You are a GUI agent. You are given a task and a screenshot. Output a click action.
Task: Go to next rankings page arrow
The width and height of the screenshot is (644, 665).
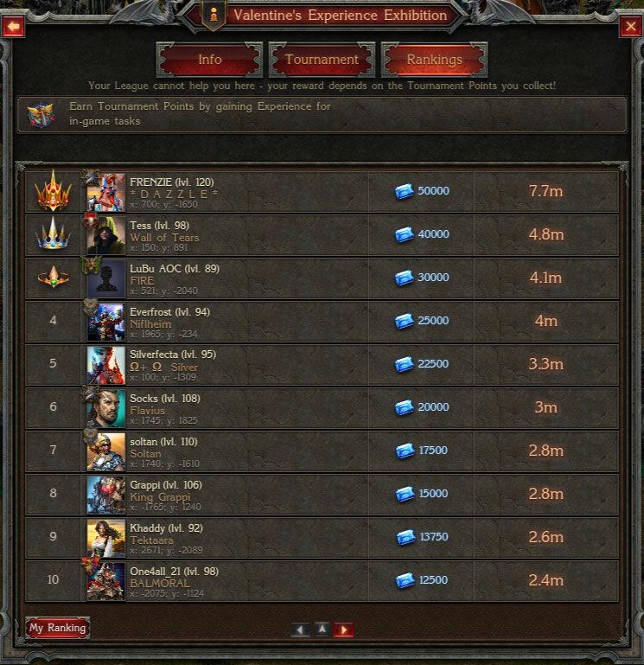[343, 630]
